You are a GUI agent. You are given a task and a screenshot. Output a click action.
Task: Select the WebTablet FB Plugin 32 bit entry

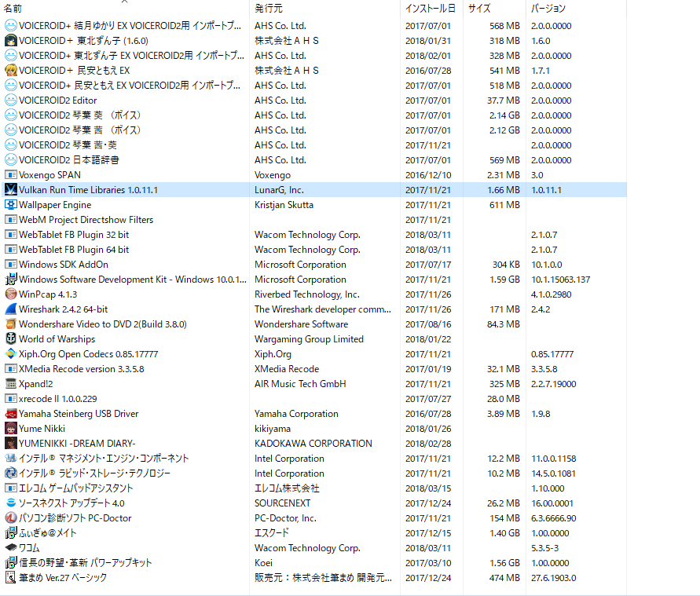click(313, 235)
